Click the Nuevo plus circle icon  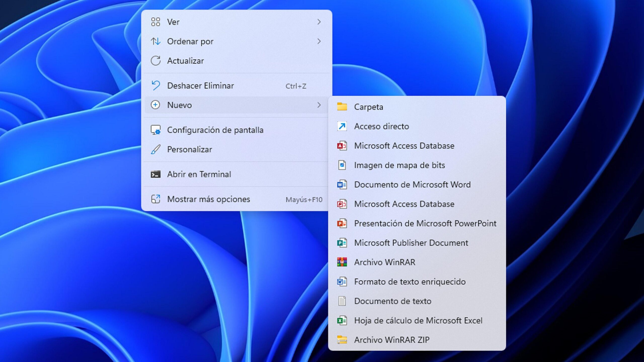[x=155, y=105]
